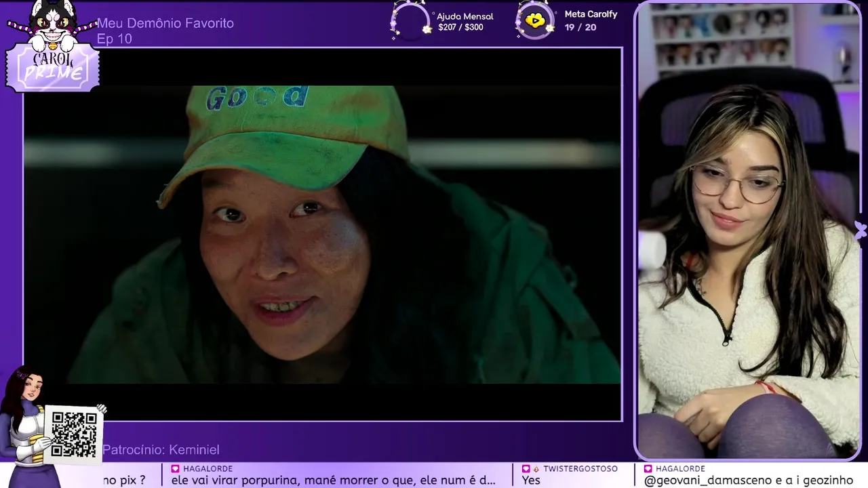Click the QR code held by avatar

[x=74, y=434]
